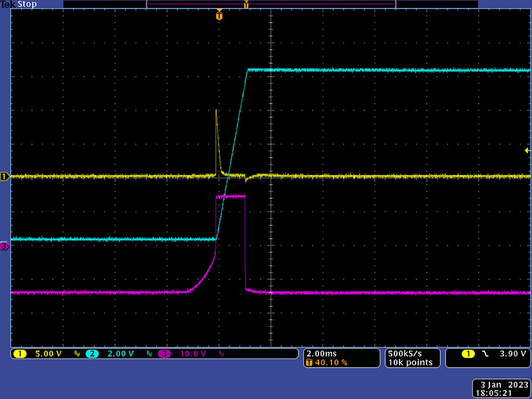
Task: Click the channel 3 ground marker on left edge
Action: click(x=5, y=246)
